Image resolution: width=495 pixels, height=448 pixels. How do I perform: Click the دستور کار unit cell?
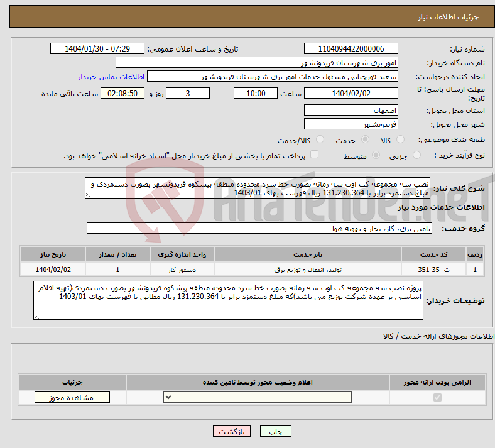click(x=182, y=270)
